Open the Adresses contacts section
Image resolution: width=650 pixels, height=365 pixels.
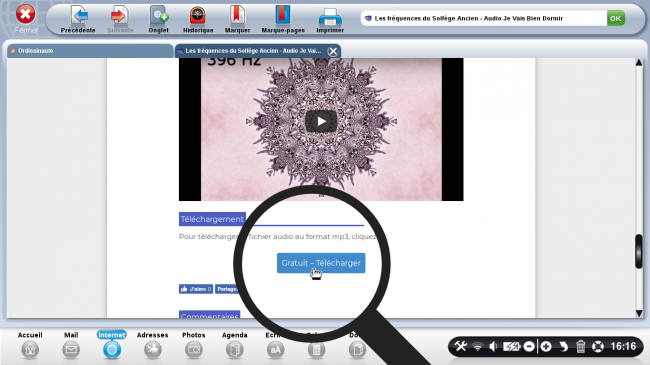153,345
